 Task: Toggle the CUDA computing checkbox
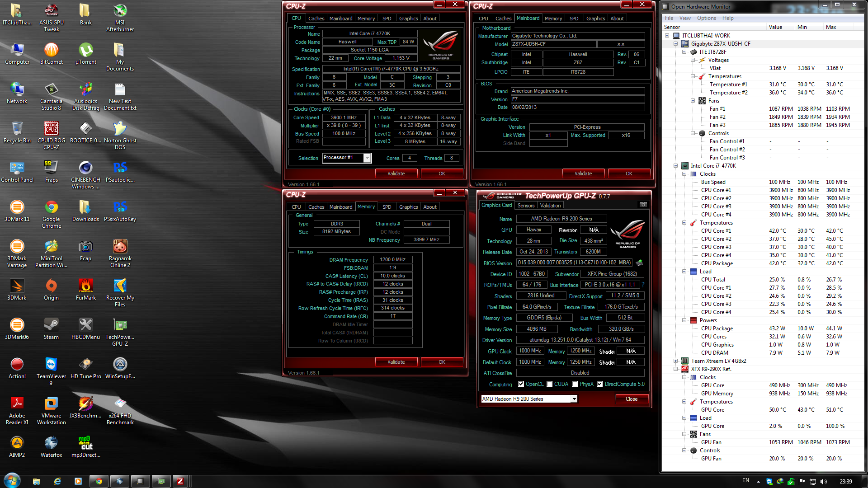[549, 384]
